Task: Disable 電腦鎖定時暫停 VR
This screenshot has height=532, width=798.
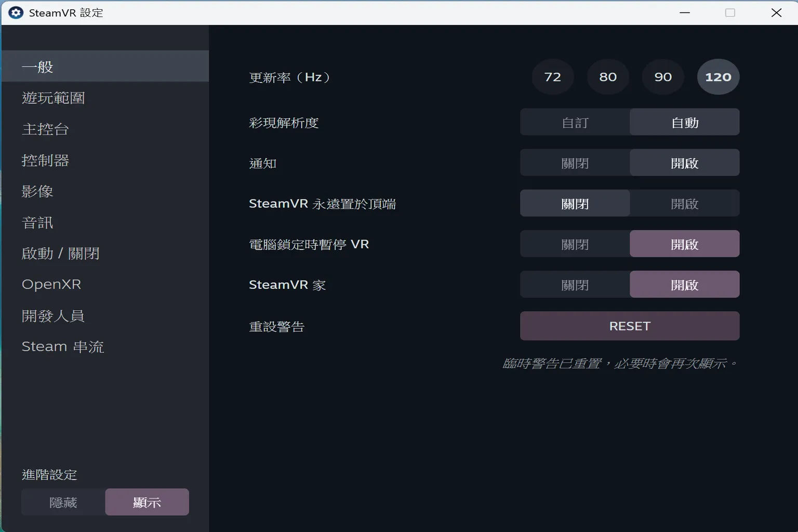Action: click(x=574, y=243)
